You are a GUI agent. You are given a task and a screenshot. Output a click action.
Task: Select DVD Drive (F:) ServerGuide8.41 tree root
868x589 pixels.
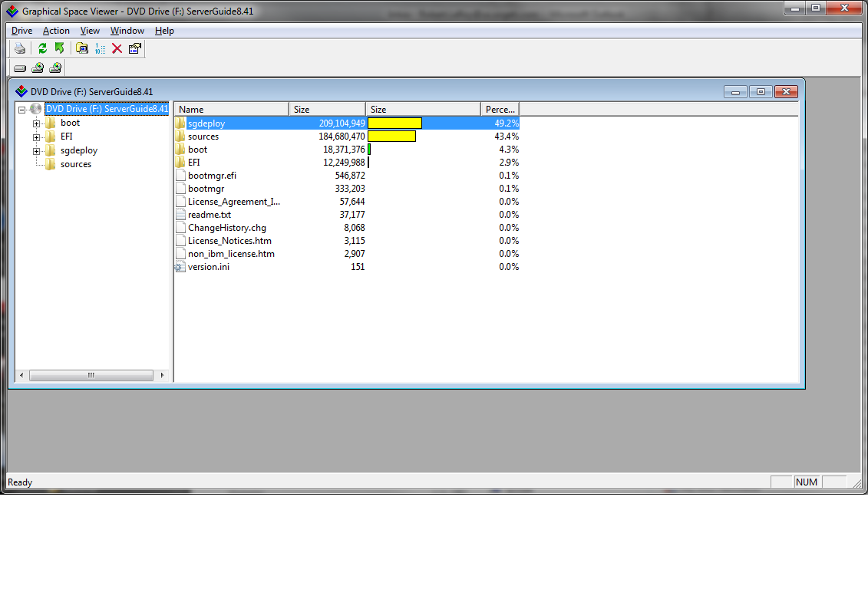107,109
